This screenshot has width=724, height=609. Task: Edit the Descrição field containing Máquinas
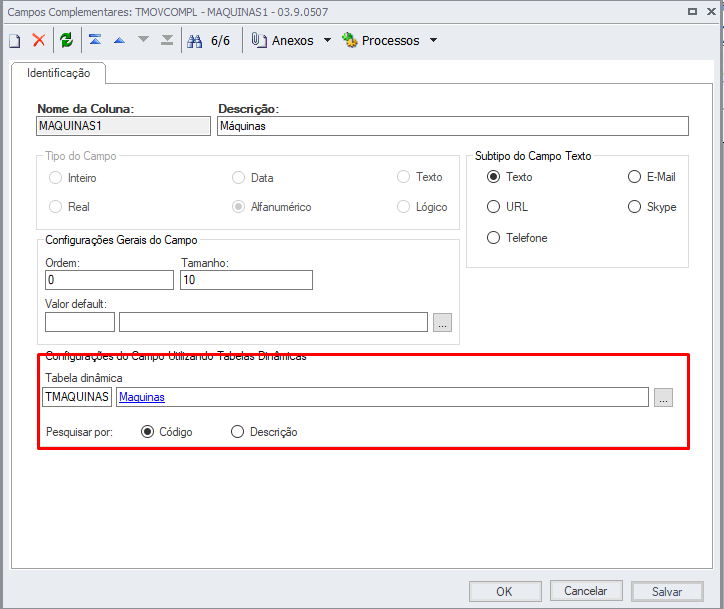point(453,126)
